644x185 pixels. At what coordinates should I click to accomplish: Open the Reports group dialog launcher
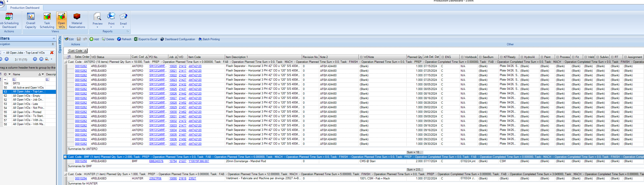(128, 31)
